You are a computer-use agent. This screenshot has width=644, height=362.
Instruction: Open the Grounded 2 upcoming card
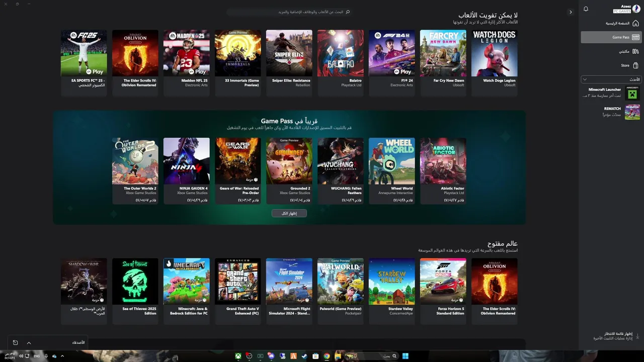[289, 171]
